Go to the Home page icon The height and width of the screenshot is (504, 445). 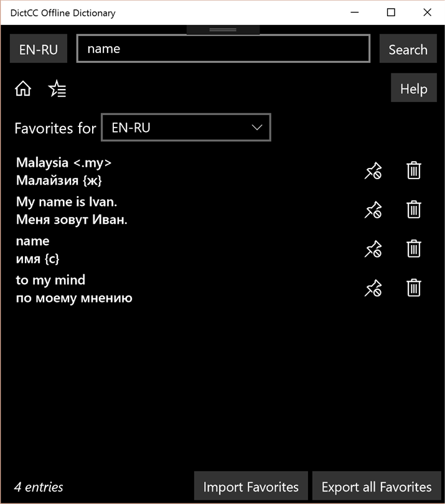pyautogui.click(x=23, y=89)
